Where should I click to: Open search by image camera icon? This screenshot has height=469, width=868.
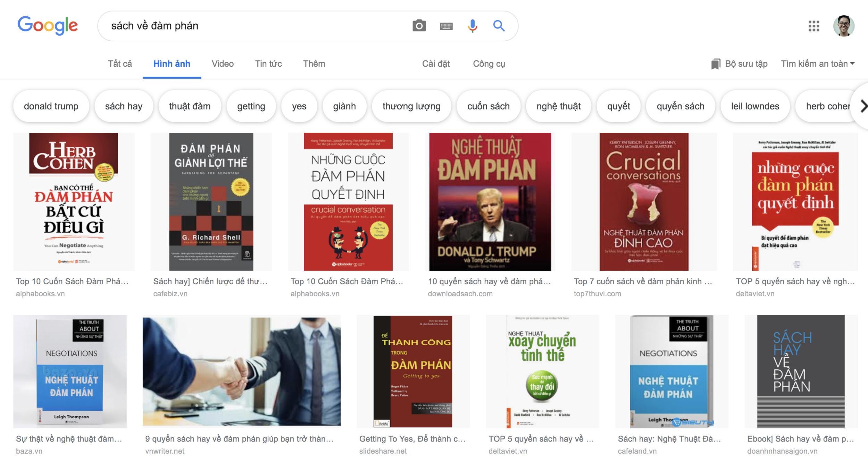(x=419, y=26)
